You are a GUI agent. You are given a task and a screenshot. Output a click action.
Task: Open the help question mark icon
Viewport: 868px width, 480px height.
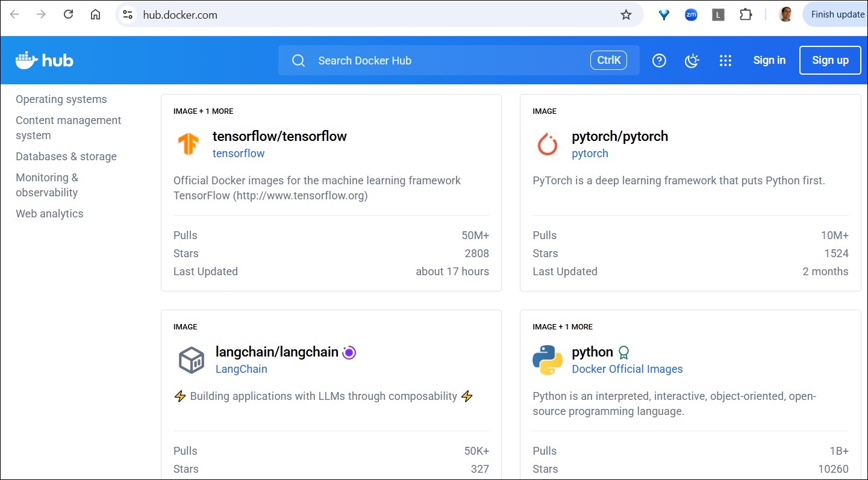coord(659,60)
